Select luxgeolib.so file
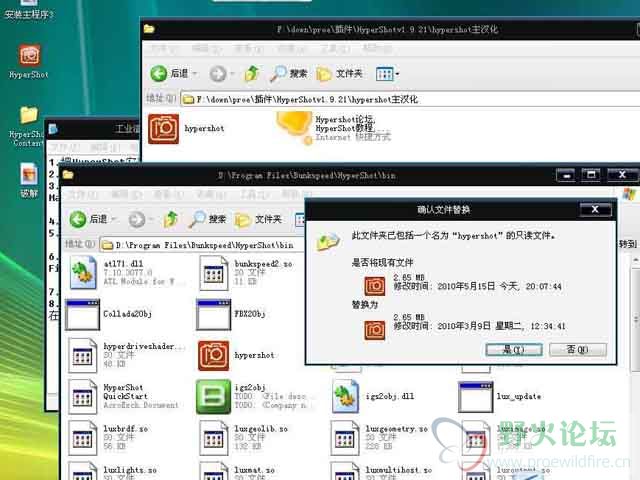Screen dimensions: 640x480 coord(244,438)
